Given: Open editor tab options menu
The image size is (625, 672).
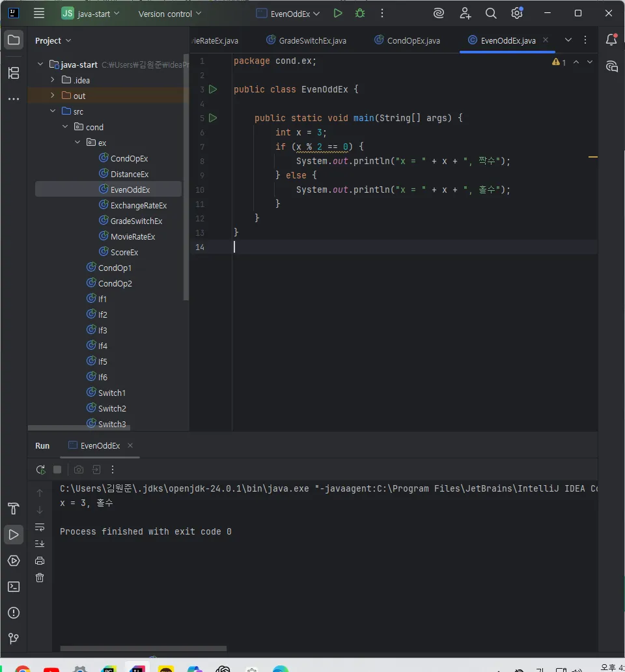Looking at the screenshot, I should 585,40.
